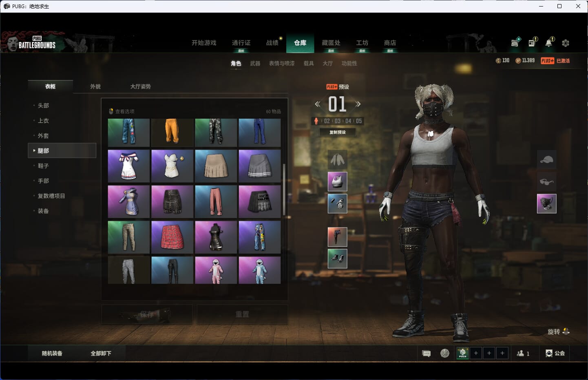Click the equipped pants slot
The height and width of the screenshot is (380, 588).
click(338, 237)
